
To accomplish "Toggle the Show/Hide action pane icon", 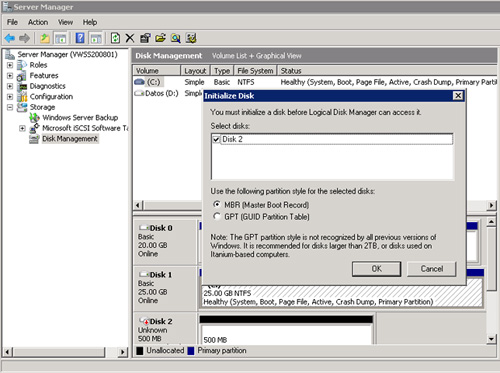I will point(96,38).
